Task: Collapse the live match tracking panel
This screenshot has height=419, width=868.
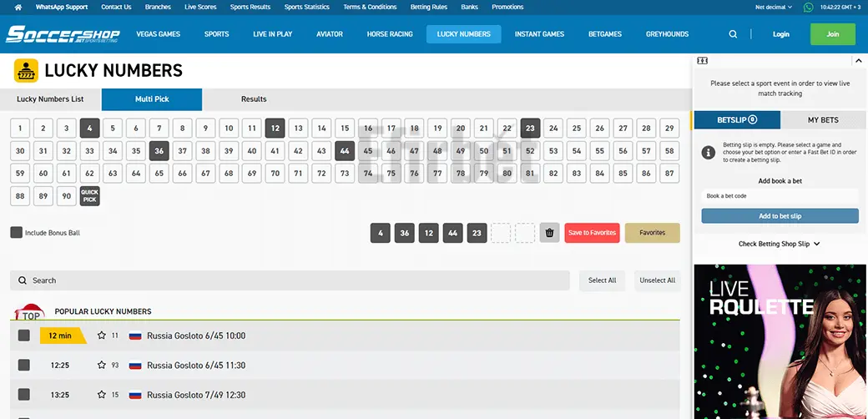Action: click(859, 61)
